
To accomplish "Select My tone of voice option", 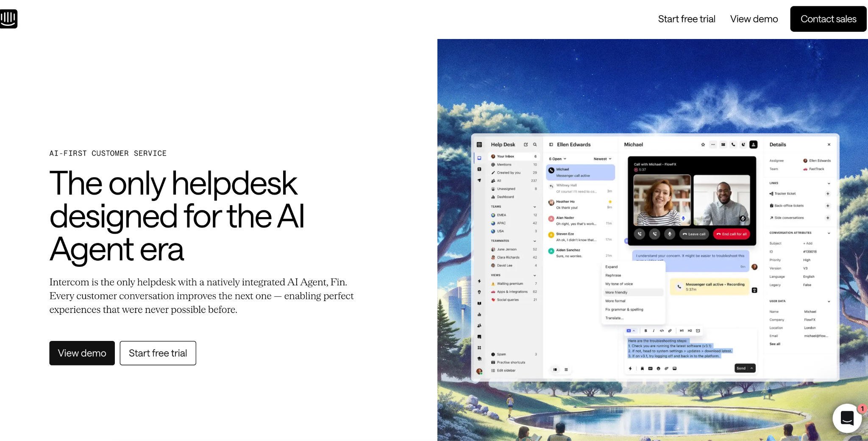I will point(619,284).
